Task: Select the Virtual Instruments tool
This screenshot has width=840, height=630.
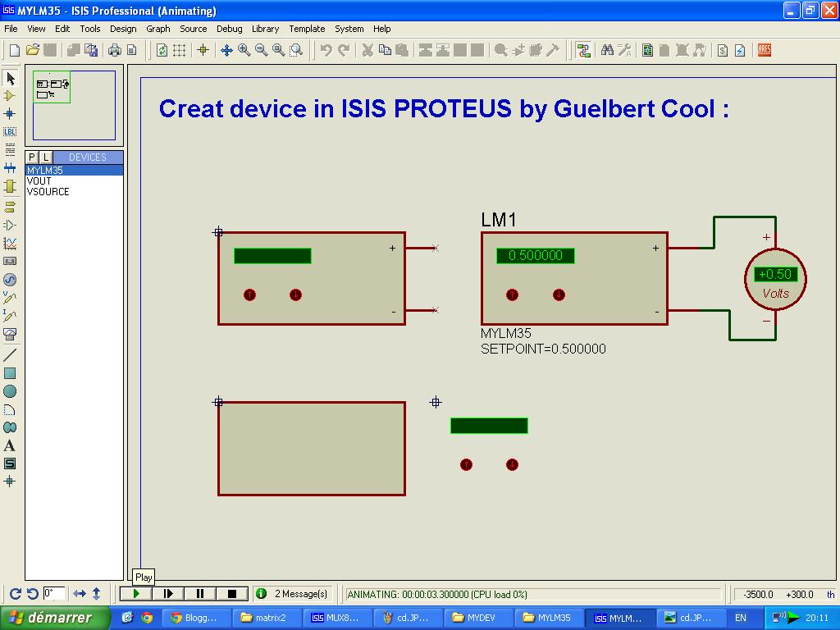Action: pyautogui.click(x=10, y=334)
